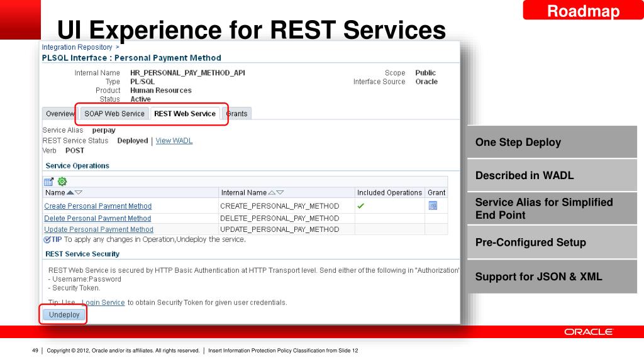Click the Human Resources product value
644x362 pixels.
coord(161,90)
